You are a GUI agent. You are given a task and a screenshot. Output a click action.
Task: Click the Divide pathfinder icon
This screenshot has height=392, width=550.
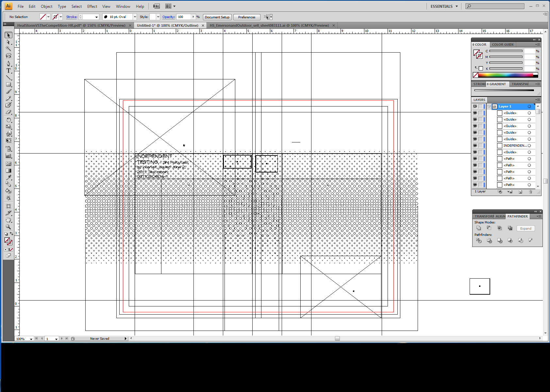point(479,240)
